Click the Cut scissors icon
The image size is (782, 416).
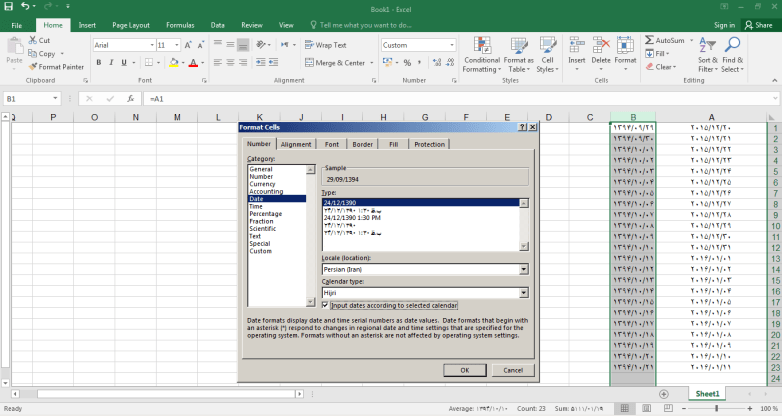pyautogui.click(x=33, y=40)
